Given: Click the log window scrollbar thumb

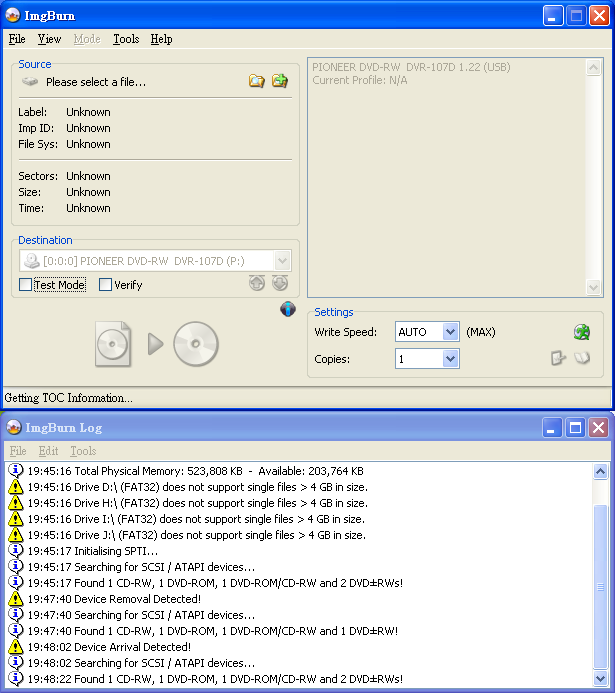Looking at the screenshot, I should [600, 586].
